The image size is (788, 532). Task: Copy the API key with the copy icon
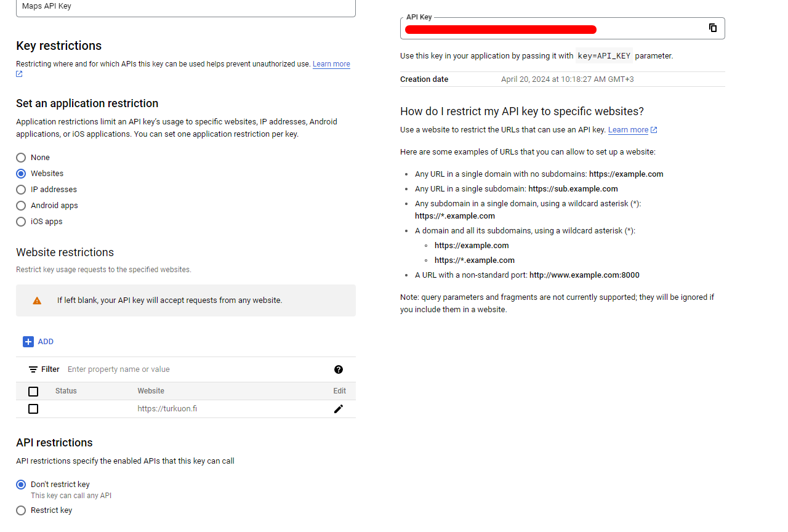[x=713, y=28]
